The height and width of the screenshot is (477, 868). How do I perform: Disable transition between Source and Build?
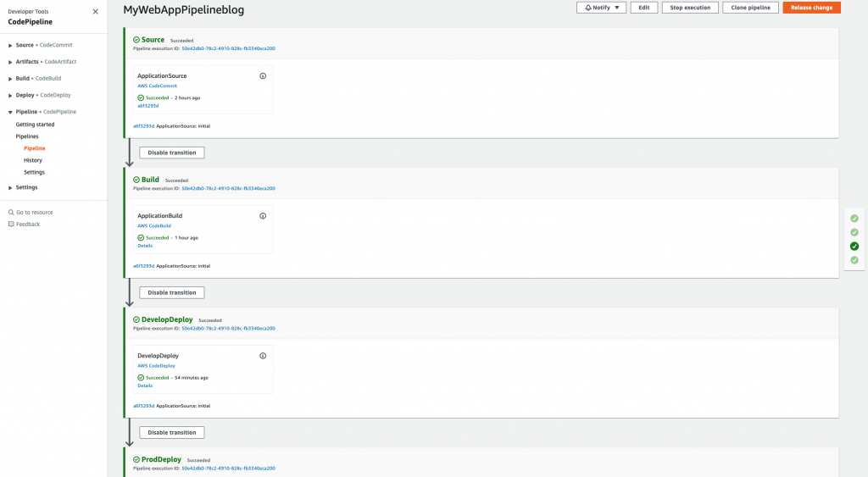pos(172,153)
